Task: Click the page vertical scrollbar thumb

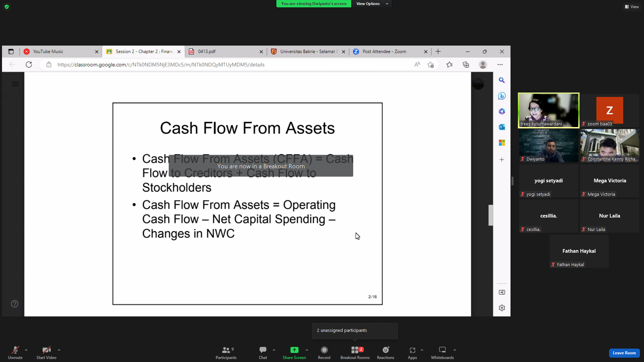Action: coord(491,215)
